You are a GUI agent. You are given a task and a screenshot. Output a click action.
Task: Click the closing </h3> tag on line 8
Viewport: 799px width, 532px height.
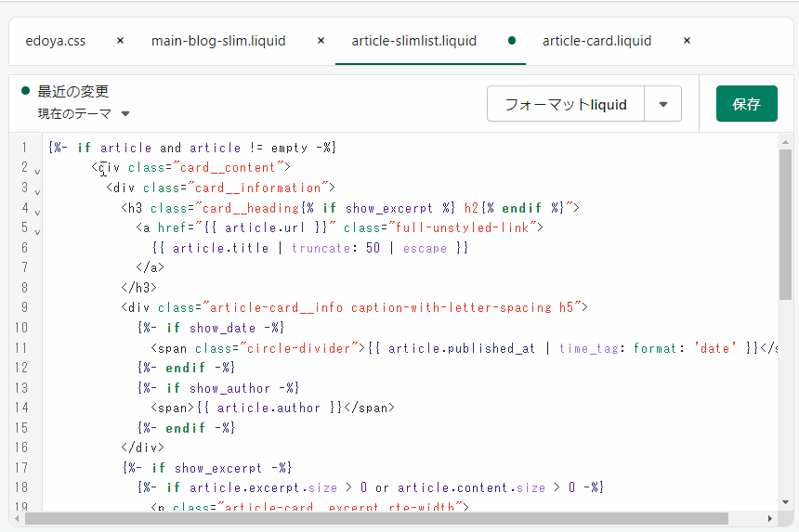tap(139, 288)
